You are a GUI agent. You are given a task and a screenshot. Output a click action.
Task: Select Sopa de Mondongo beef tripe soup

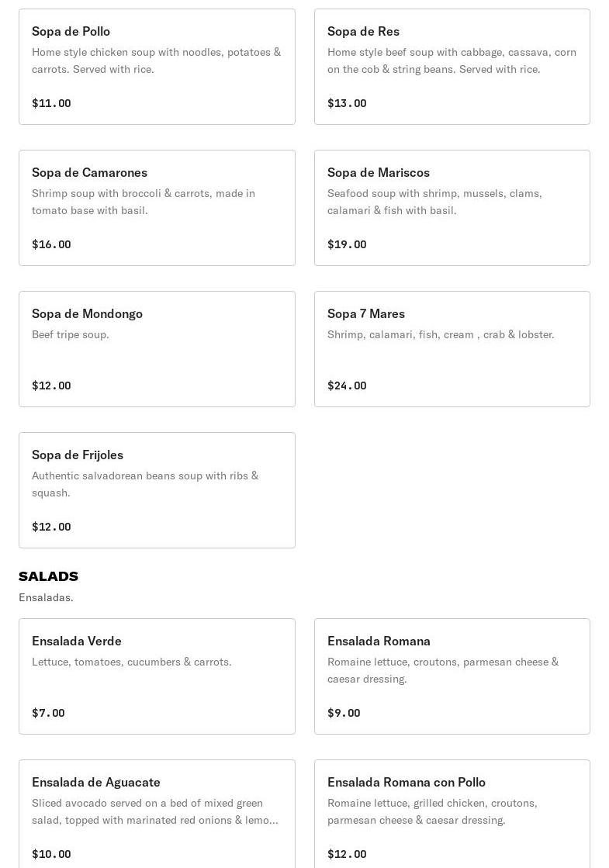tap(157, 349)
